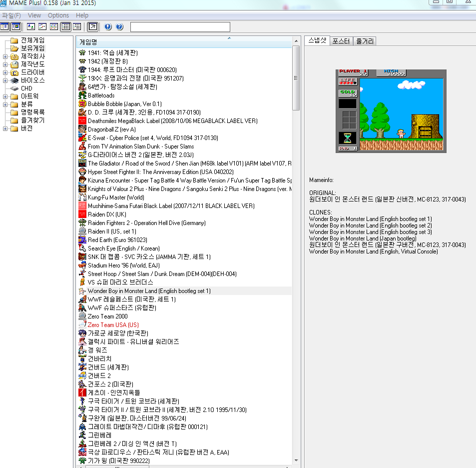Switch to list view toolbar icon

[54, 26]
